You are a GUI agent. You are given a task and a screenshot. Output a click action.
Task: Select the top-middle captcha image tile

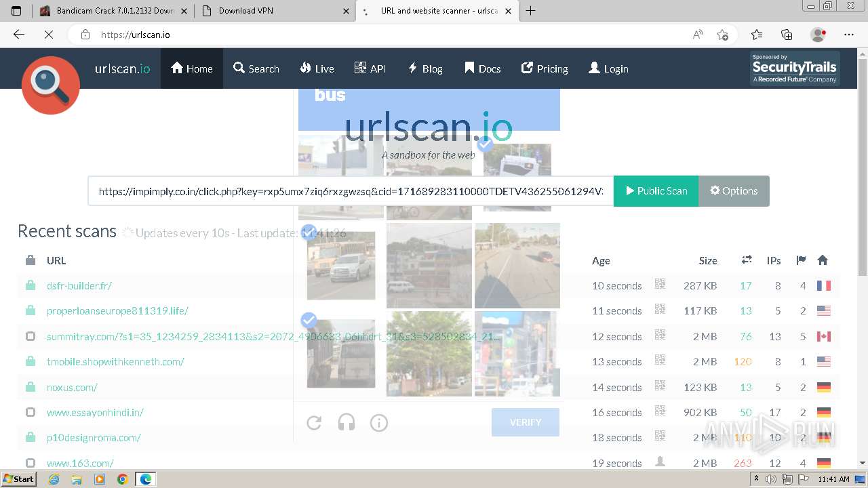tap(429, 177)
